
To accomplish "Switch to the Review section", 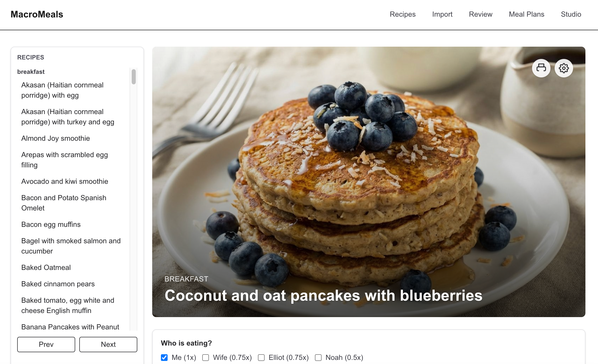I will 480,14.
